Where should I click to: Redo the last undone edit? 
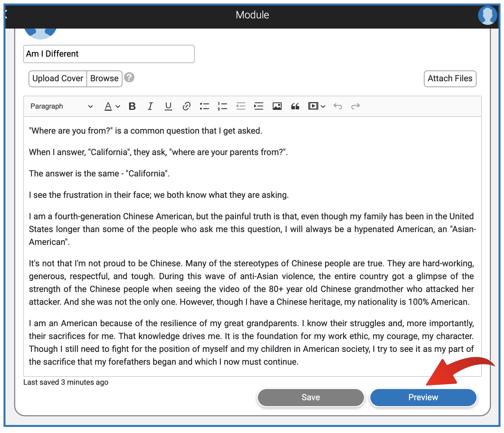point(355,106)
